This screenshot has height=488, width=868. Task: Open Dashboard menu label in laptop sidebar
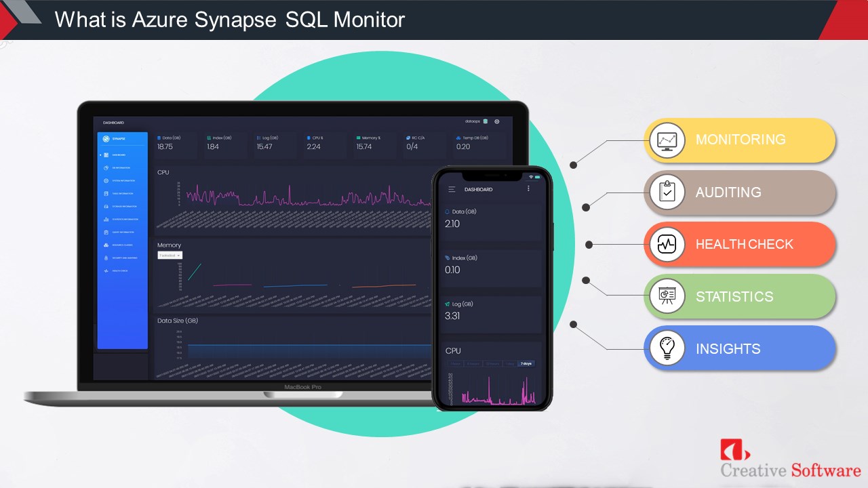tap(119, 155)
